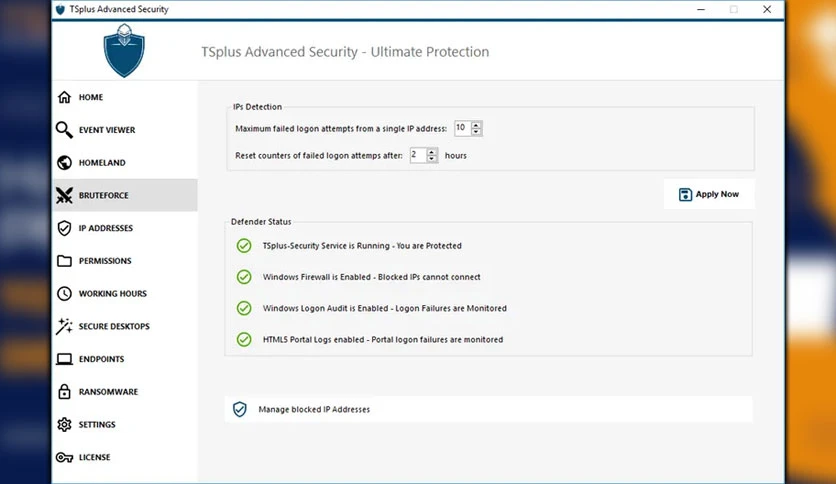The width and height of the screenshot is (836, 484).
Task: Click the License key icon
Action: pyautogui.click(x=65, y=457)
